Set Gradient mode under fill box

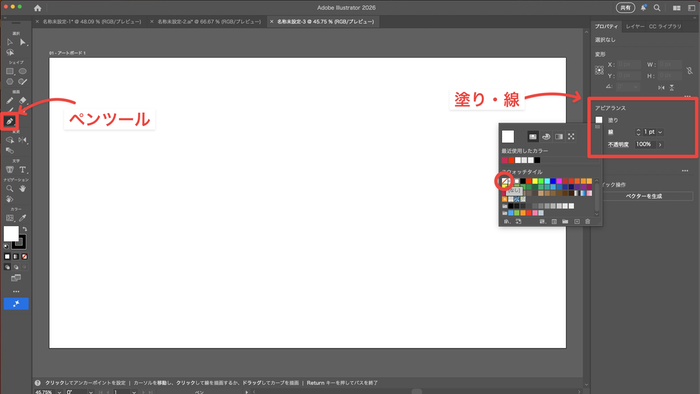(x=16, y=257)
